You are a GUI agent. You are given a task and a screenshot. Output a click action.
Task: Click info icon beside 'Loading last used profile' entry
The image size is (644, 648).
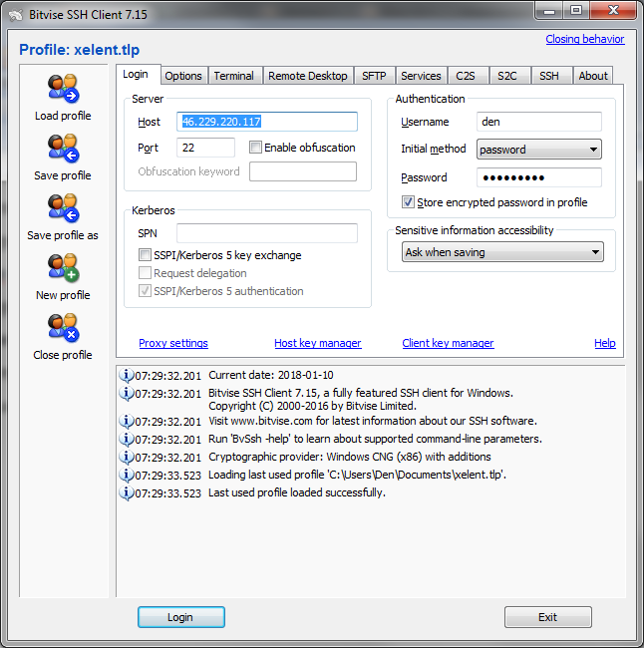[x=126, y=475]
